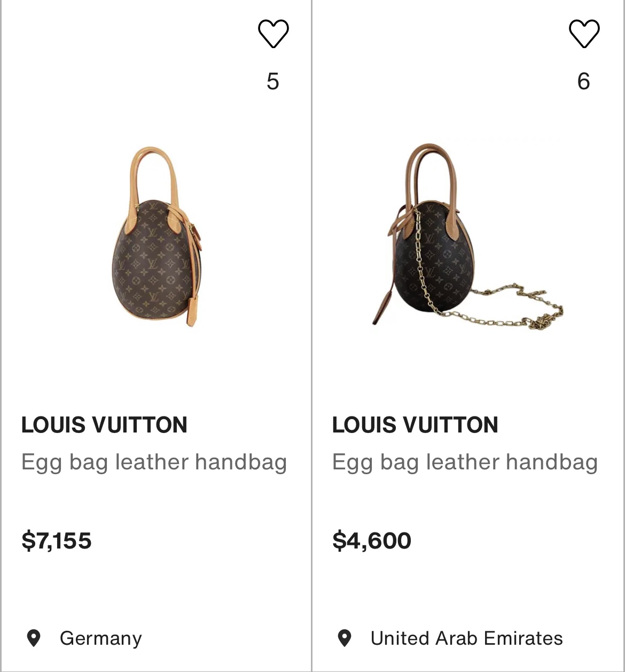Like the $7,155 Egg bag with heart icon

point(273,34)
